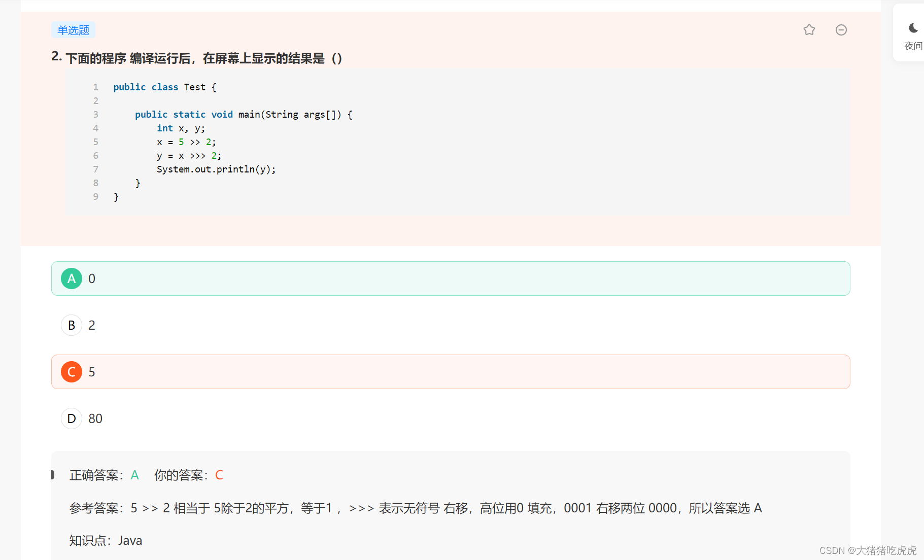Click the 知识点: Java label

[106, 541]
